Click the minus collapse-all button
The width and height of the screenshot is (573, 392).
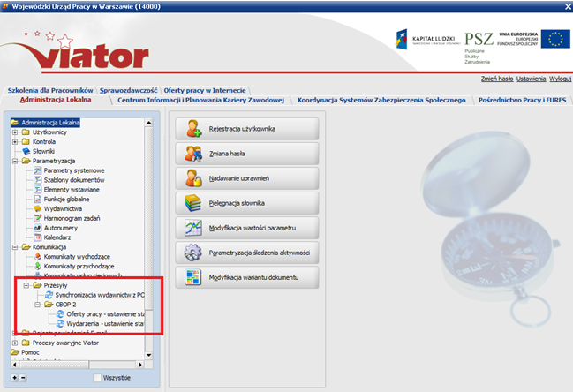23,378
